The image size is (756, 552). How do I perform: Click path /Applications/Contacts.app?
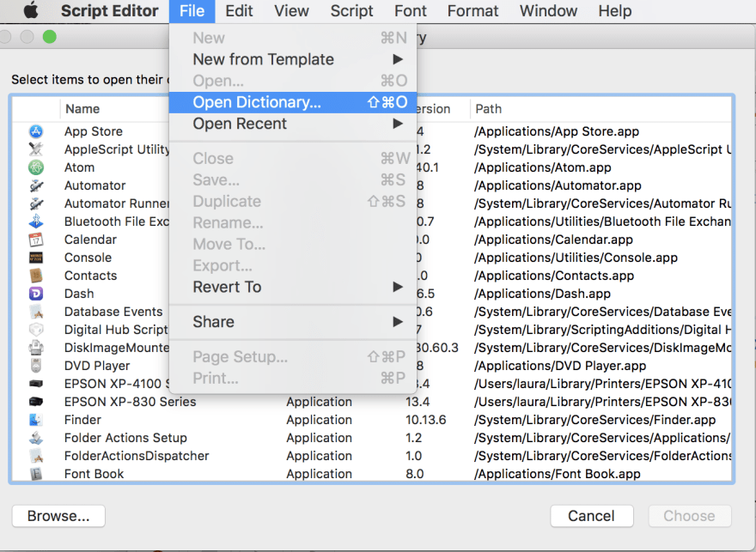554,276
